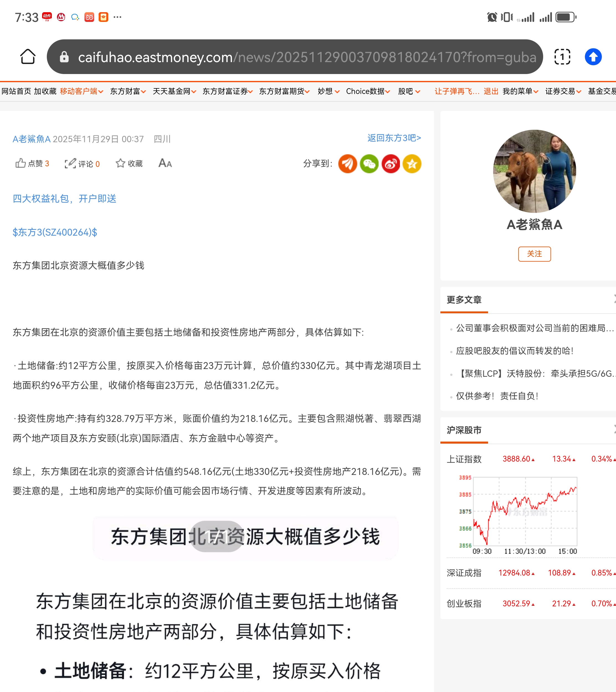Expand the Choice数据 dropdown
Screen dimensions: 616x692
click(x=368, y=91)
